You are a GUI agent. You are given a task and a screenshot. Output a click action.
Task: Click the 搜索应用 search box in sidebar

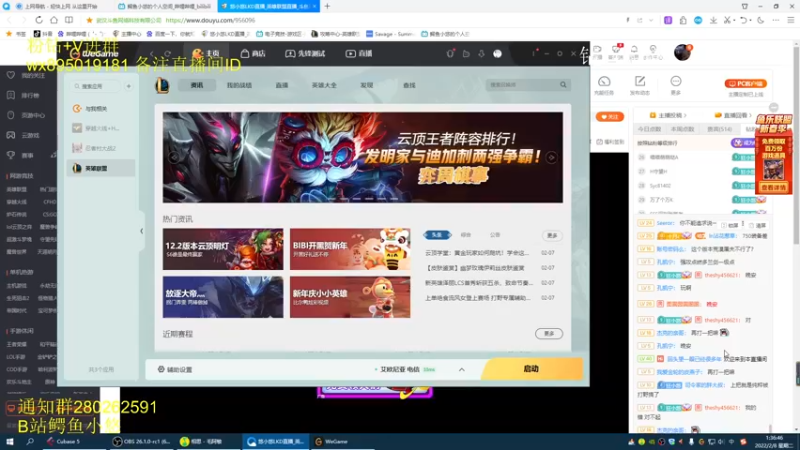pyautogui.click(x=96, y=86)
